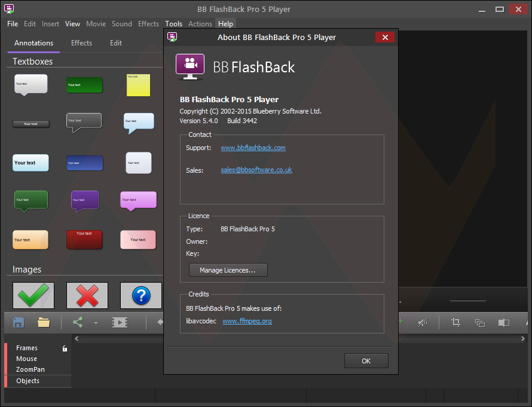Maximize the BB FlashBack Pro 5 Player window
The width and height of the screenshot is (532, 407).
point(500,10)
